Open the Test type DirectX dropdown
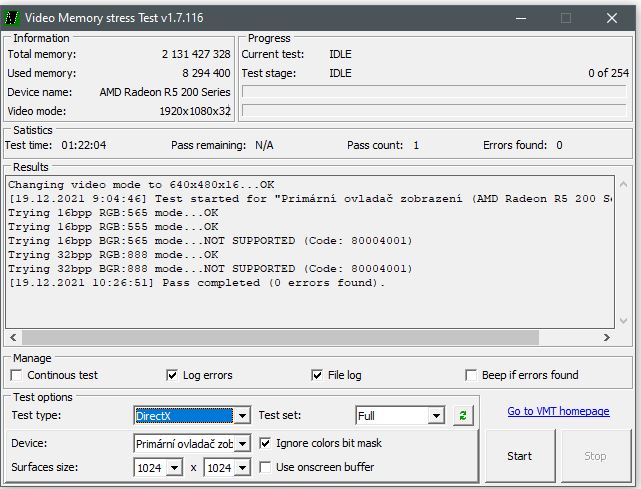Screen dimensions: 641x489 [x=241, y=416]
